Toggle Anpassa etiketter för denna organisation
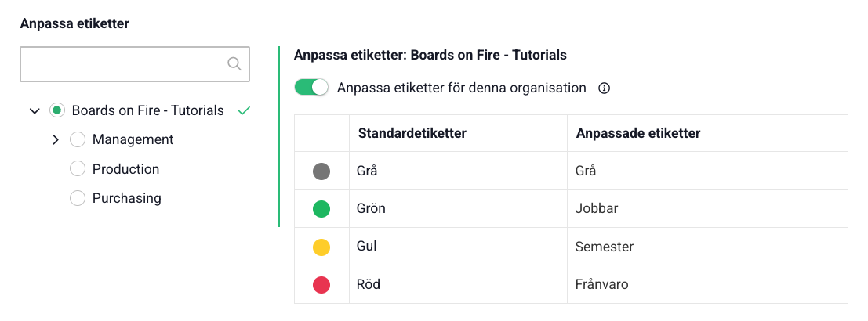 311,88
